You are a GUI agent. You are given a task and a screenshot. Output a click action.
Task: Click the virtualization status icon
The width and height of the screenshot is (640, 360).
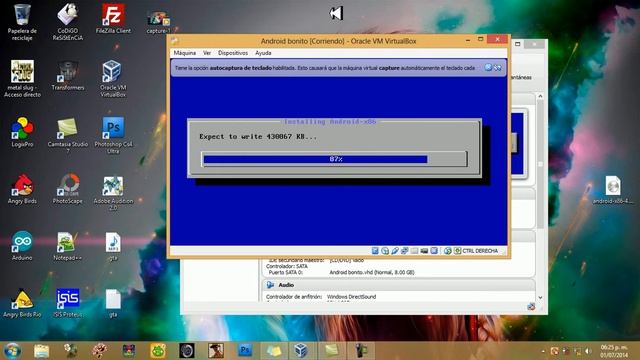pos(434,251)
